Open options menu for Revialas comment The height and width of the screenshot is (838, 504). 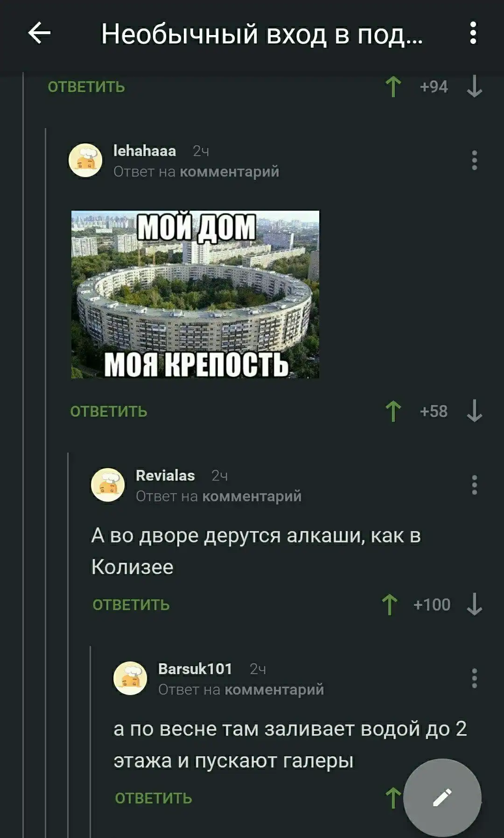[474, 485]
